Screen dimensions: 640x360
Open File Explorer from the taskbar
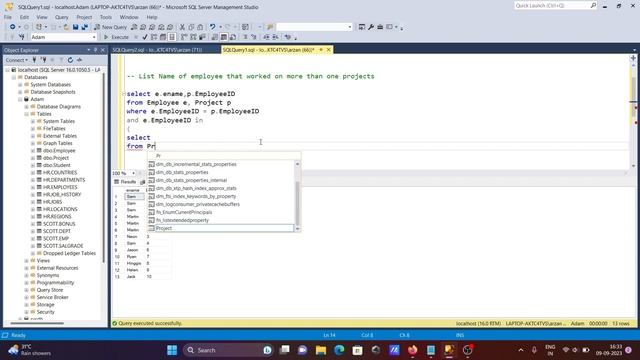[x=321, y=350]
